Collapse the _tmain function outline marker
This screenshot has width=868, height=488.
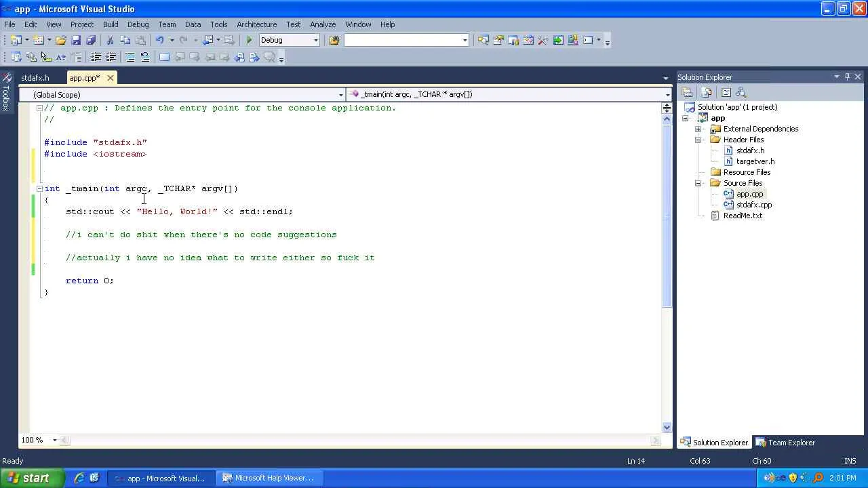(39, 188)
